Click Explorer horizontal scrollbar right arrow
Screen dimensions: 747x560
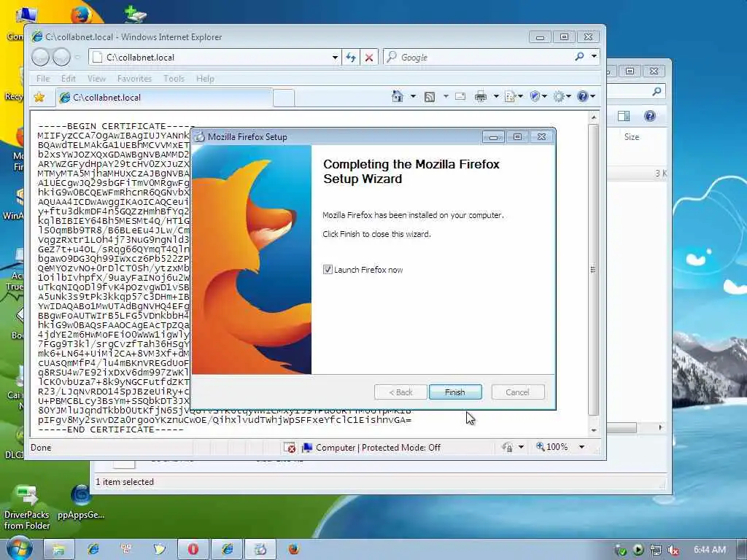pyautogui.click(x=659, y=427)
